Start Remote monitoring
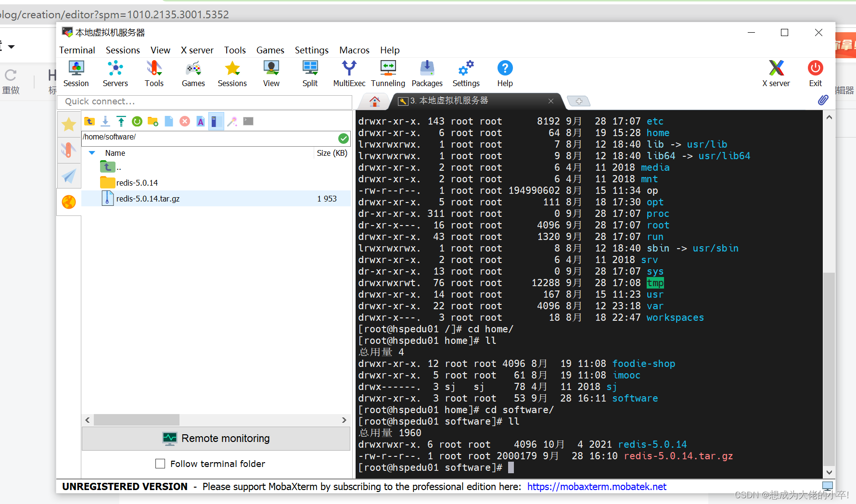 216,438
